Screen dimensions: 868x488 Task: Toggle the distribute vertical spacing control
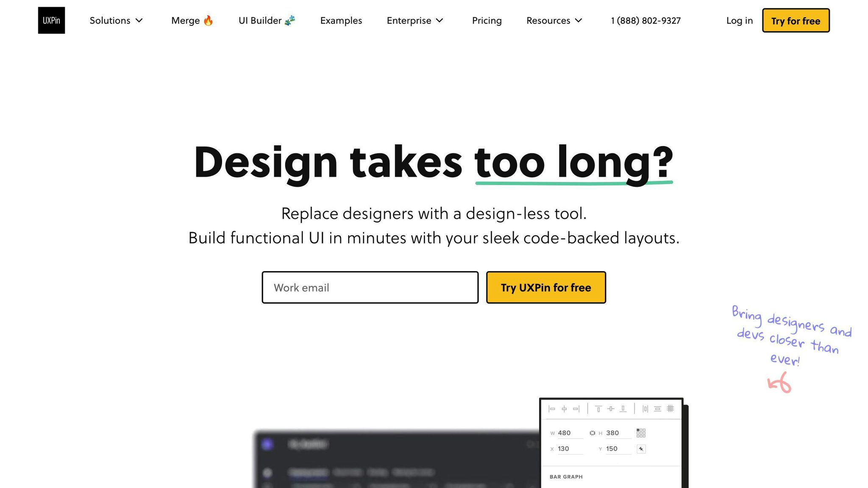coord(658,408)
